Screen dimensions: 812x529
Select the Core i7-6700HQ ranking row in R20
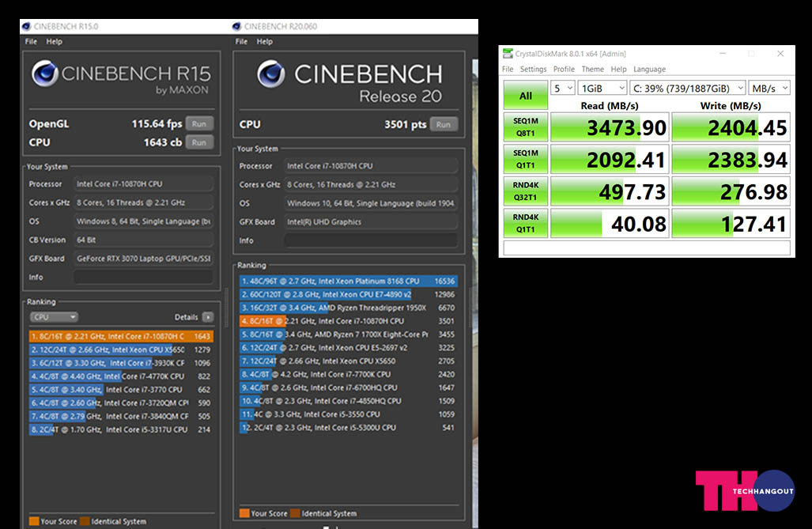(349, 387)
